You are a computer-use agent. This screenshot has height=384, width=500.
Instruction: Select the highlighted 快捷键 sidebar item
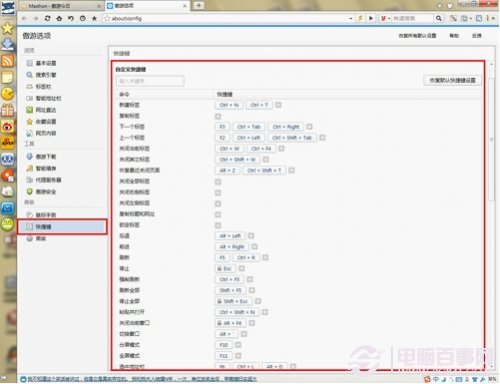pyautogui.click(x=62, y=227)
